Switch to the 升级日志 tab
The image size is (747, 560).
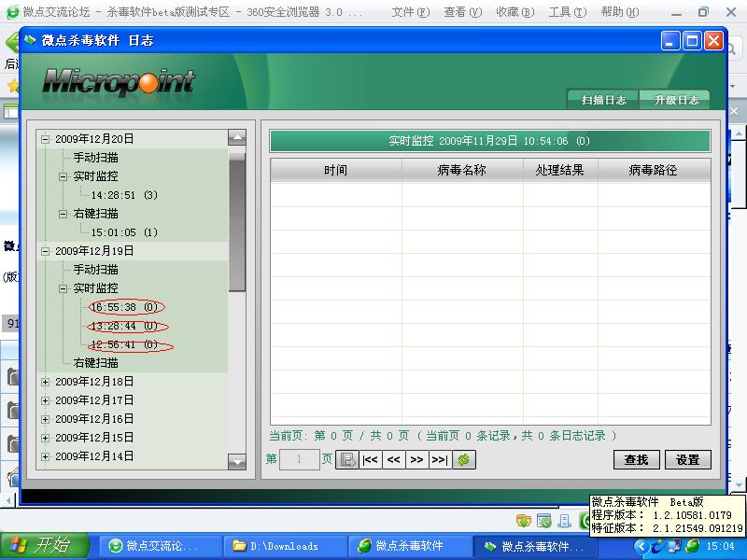pos(676,100)
